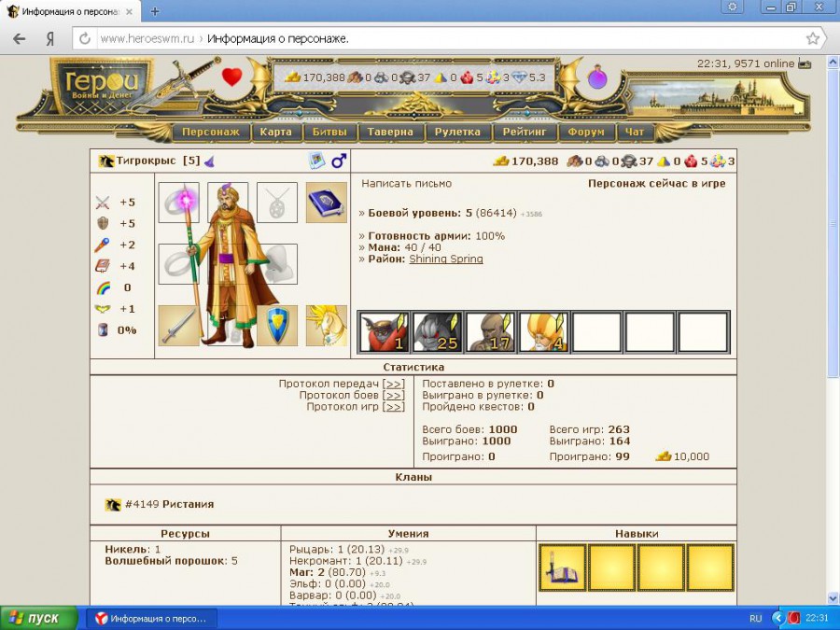Open the character photo album icon
The width and height of the screenshot is (840, 630).
coord(317,161)
